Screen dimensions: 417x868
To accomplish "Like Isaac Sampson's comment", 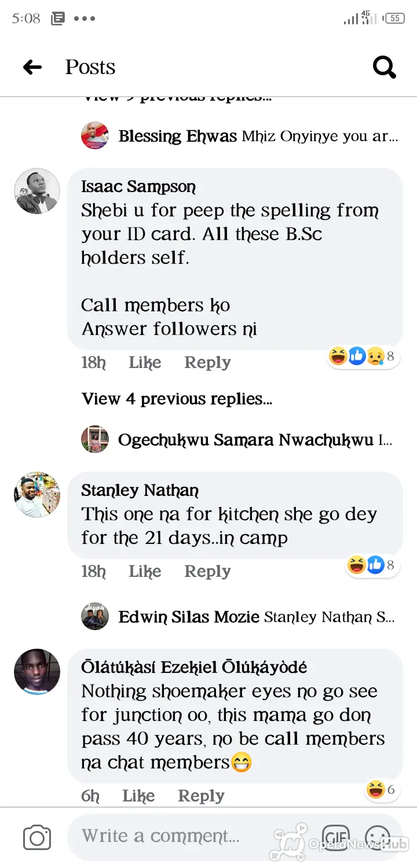I will tap(145, 363).
